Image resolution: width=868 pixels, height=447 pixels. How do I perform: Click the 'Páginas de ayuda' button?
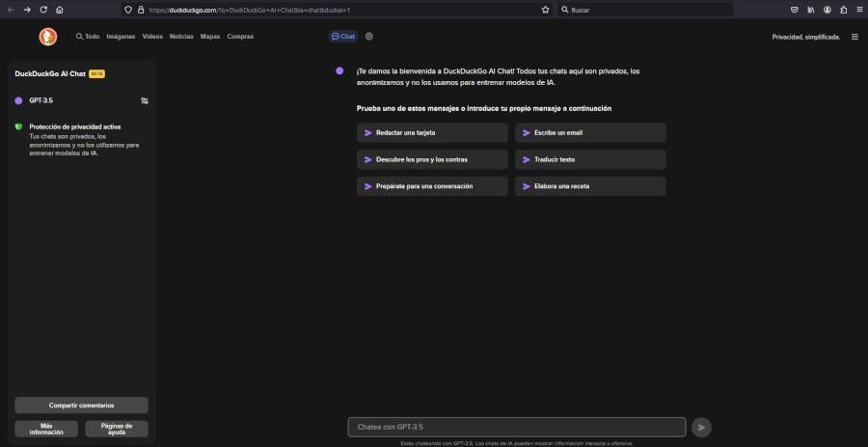(x=117, y=429)
